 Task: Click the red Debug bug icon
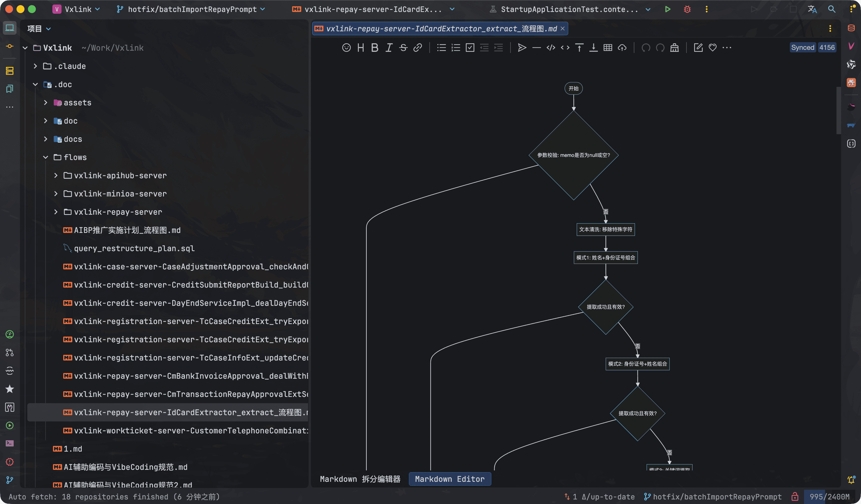pyautogui.click(x=687, y=9)
